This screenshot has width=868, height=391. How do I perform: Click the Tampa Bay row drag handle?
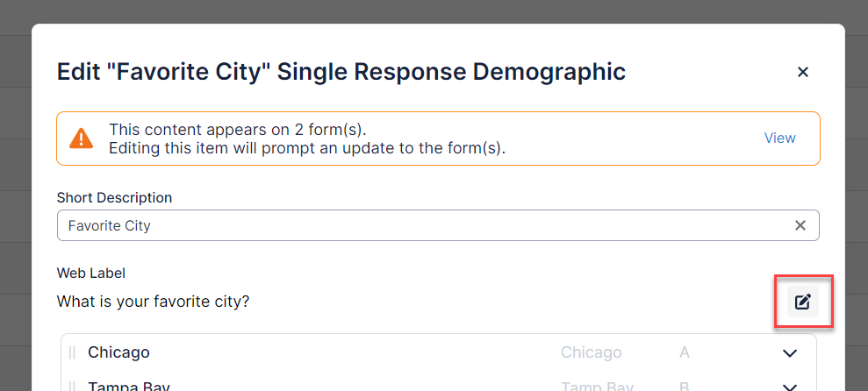click(72, 386)
